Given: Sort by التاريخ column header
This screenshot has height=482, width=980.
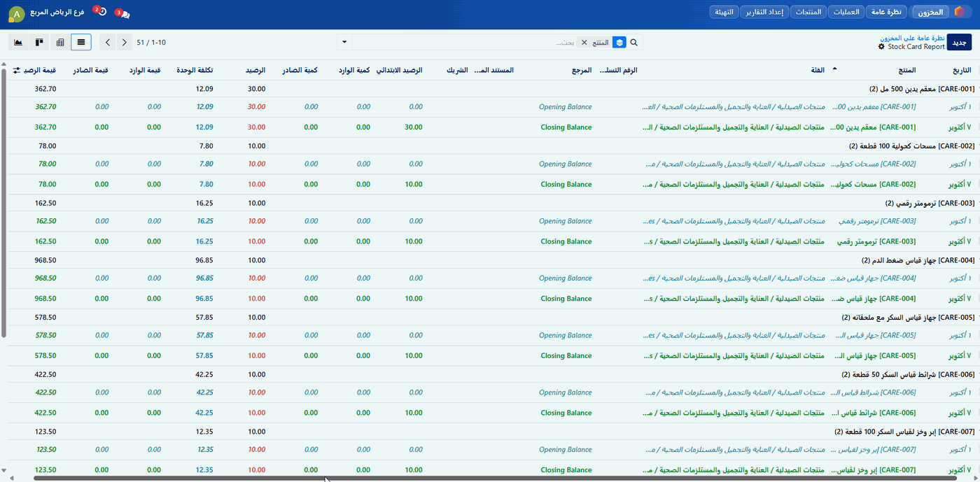Looking at the screenshot, I should (x=962, y=70).
